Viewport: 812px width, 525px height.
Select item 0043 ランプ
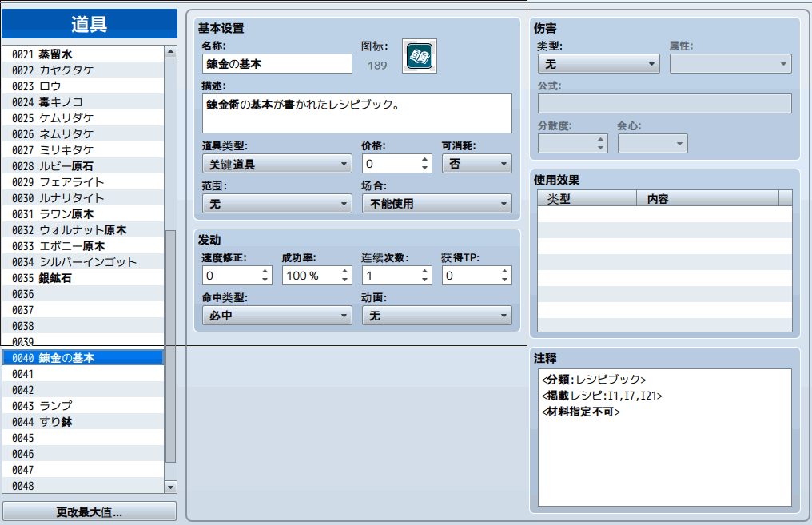click(x=83, y=406)
